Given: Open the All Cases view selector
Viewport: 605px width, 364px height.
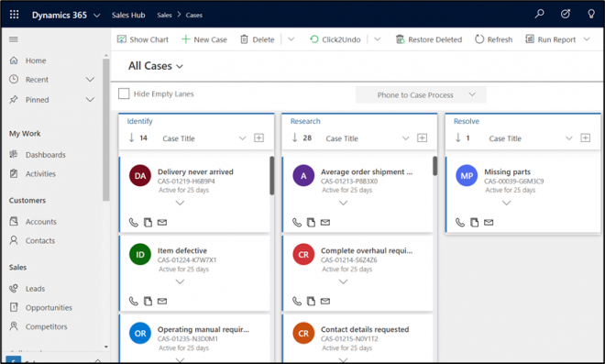Looking at the screenshot, I should pyautogui.click(x=156, y=66).
